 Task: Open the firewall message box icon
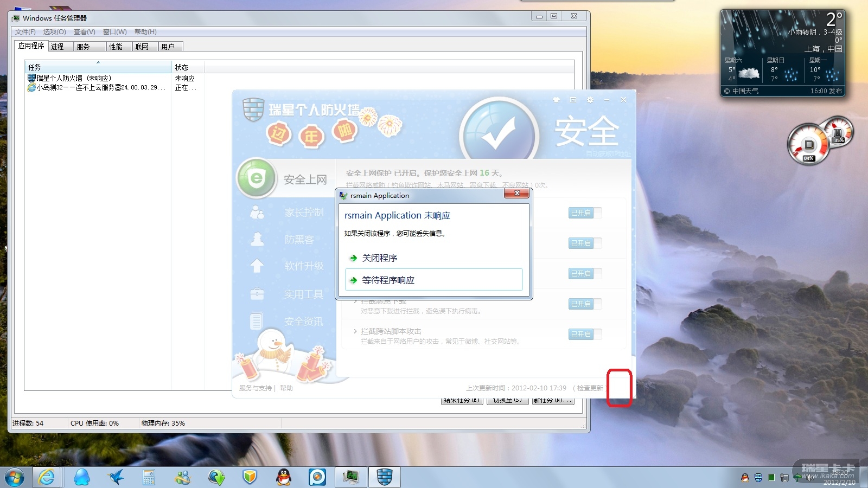point(573,100)
